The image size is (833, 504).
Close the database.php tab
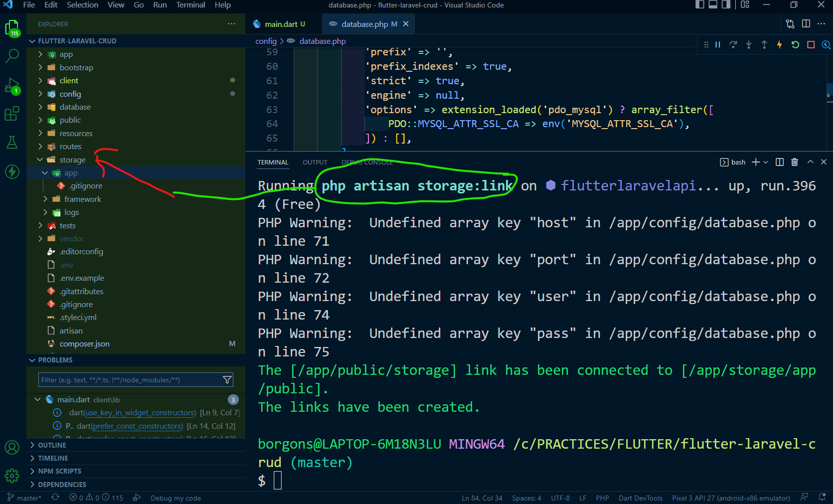pos(406,24)
